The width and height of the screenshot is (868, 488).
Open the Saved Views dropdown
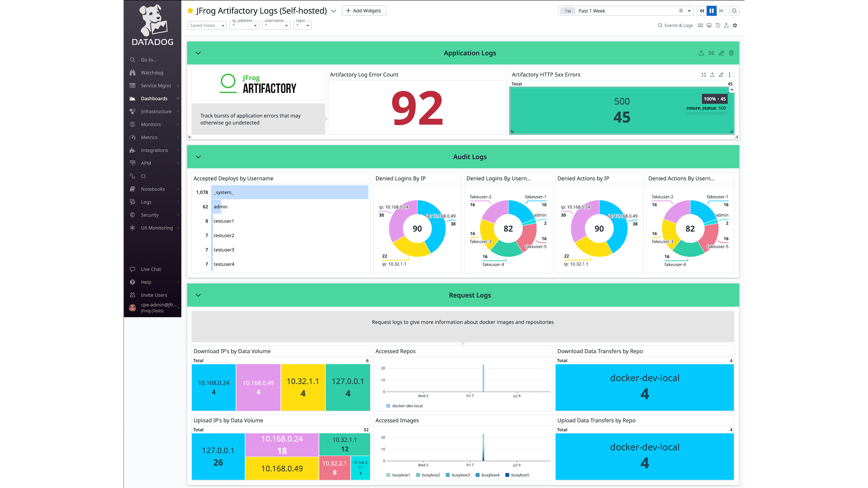pos(207,25)
